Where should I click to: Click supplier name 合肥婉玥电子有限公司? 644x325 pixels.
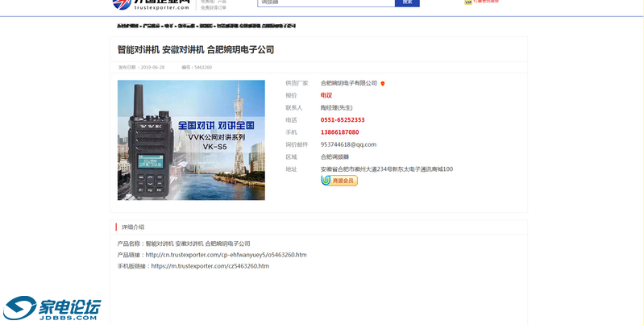[x=349, y=83]
